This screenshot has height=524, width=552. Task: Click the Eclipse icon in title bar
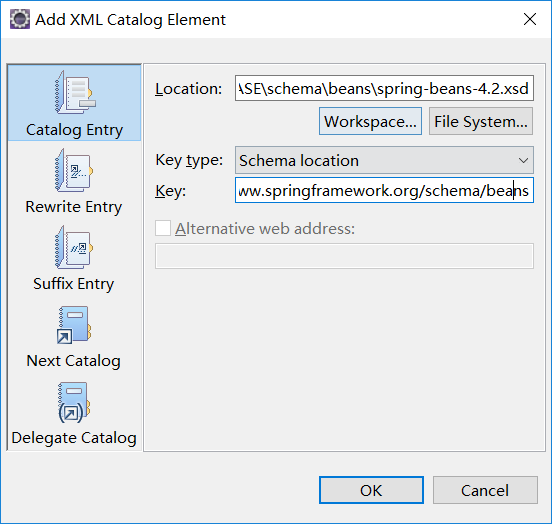click(20, 19)
